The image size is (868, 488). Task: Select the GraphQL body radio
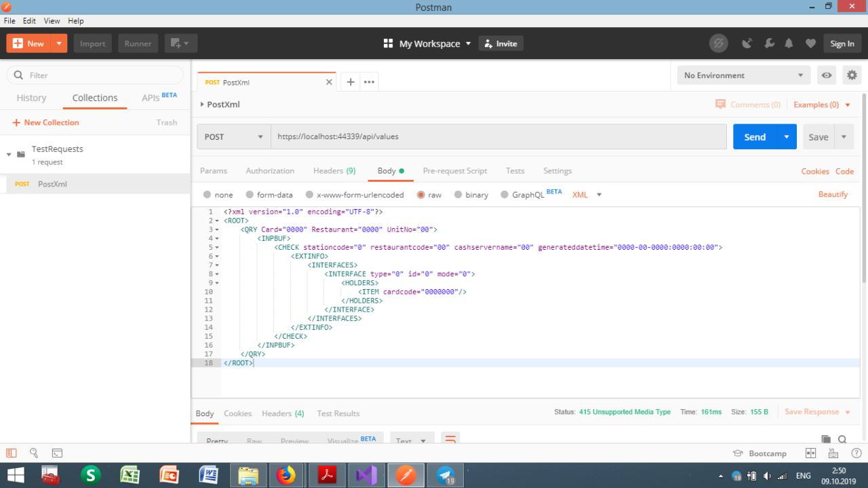click(x=504, y=195)
